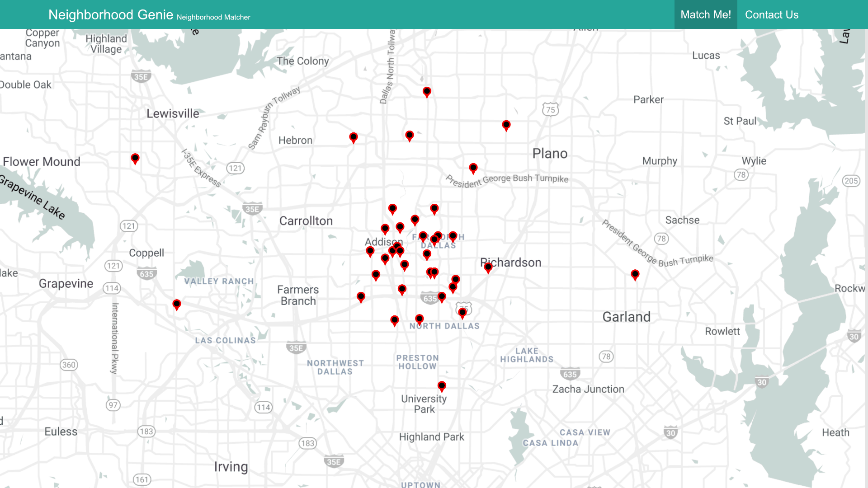The image size is (868, 488).
Task: Select the marker nearest University Park
Action: pos(442,386)
